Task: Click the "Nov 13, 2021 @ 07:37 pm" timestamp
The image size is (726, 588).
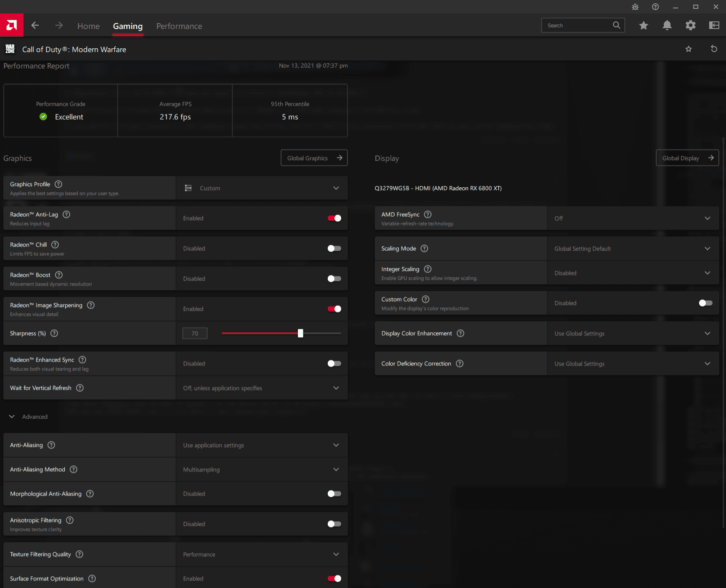Action: click(x=313, y=66)
